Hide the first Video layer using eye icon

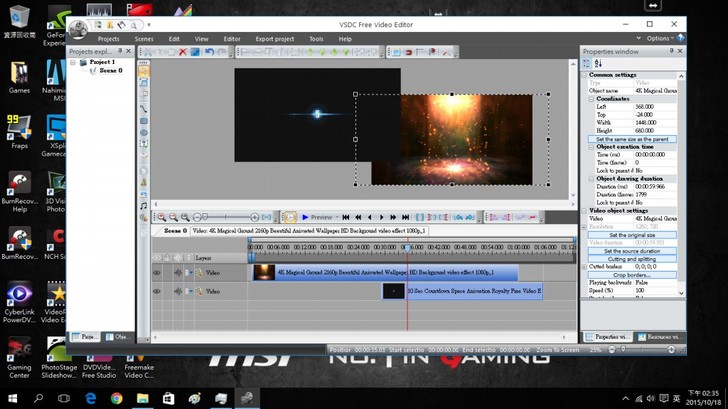click(157, 272)
